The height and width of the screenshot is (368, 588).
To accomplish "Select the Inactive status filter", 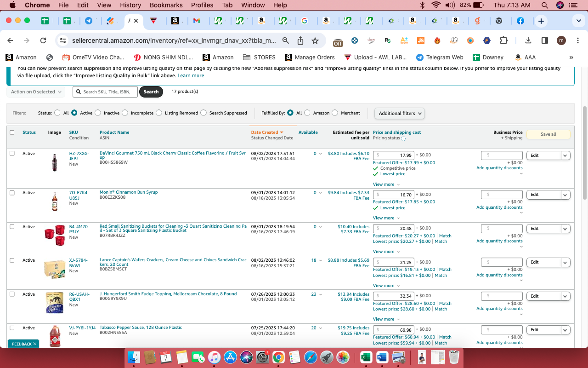I will 98,113.
